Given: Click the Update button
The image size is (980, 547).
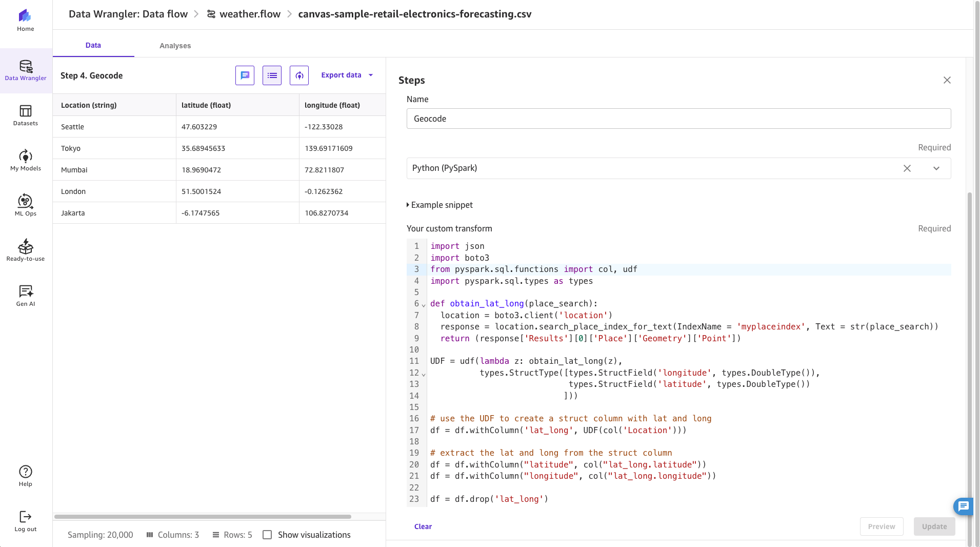Looking at the screenshot, I should 934,526.
